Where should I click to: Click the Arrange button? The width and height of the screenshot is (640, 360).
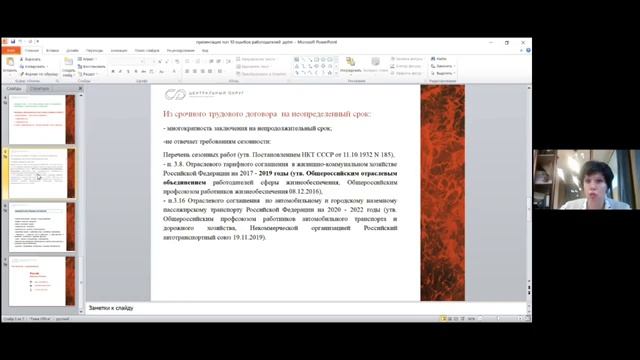(351, 65)
